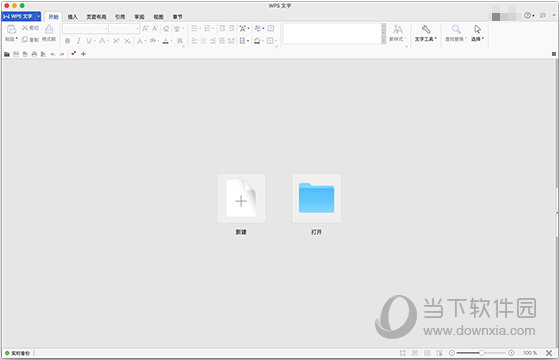Viewport: 560px width, 360px height.
Task: Toggle Bold formatting
Action: point(68,41)
